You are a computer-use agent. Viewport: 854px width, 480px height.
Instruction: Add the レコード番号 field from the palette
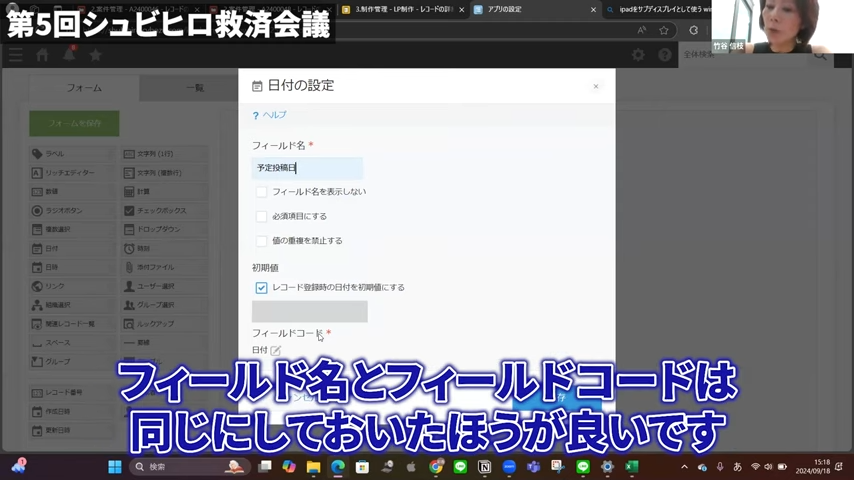click(x=72, y=392)
